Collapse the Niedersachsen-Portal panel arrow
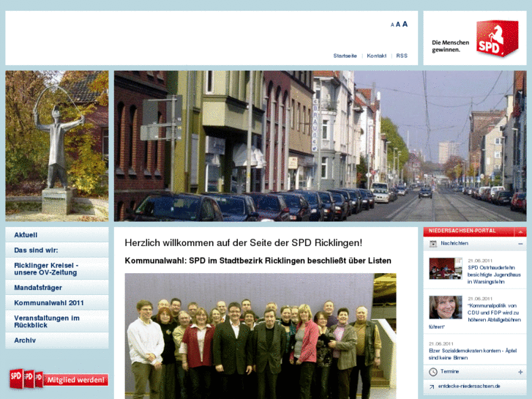This screenshot has height=399, width=532. 520,232
